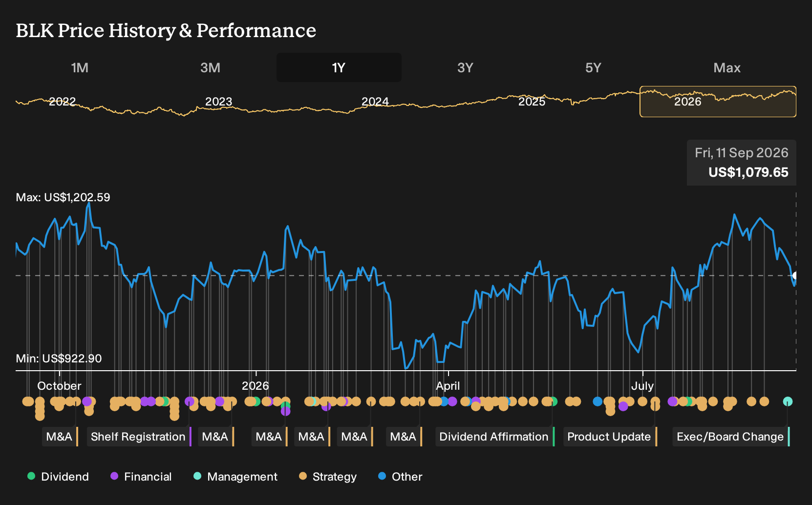
Task: Click the Min: US$922.90 label
Action: click(x=59, y=358)
